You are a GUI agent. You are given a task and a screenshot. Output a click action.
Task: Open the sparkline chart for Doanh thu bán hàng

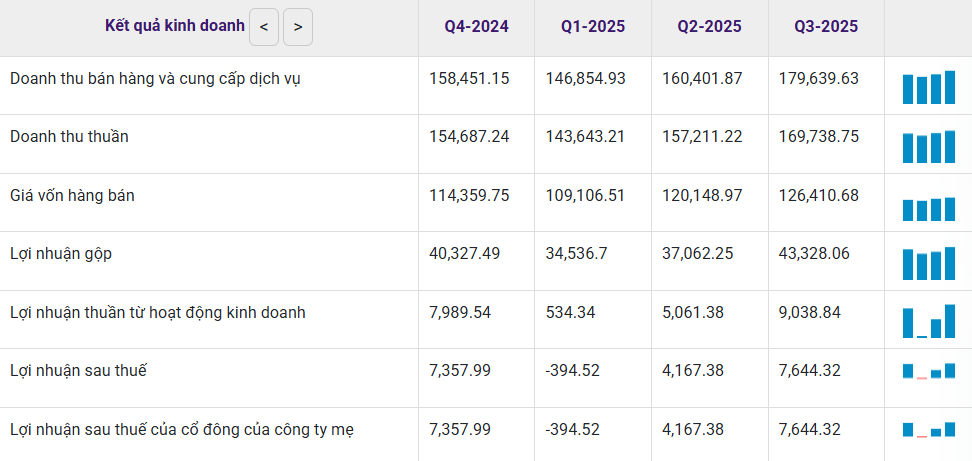tap(927, 88)
